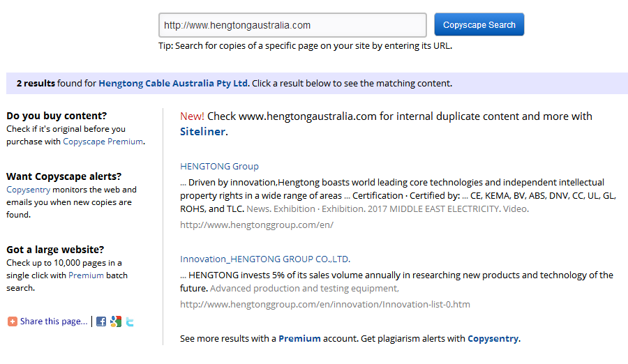Screen dimensions: 628x364
Task: Click '2 results' text in banner
Action: tap(36, 83)
